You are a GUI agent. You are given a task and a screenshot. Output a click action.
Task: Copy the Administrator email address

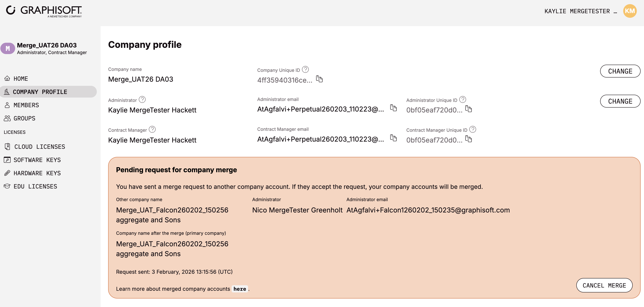click(393, 108)
